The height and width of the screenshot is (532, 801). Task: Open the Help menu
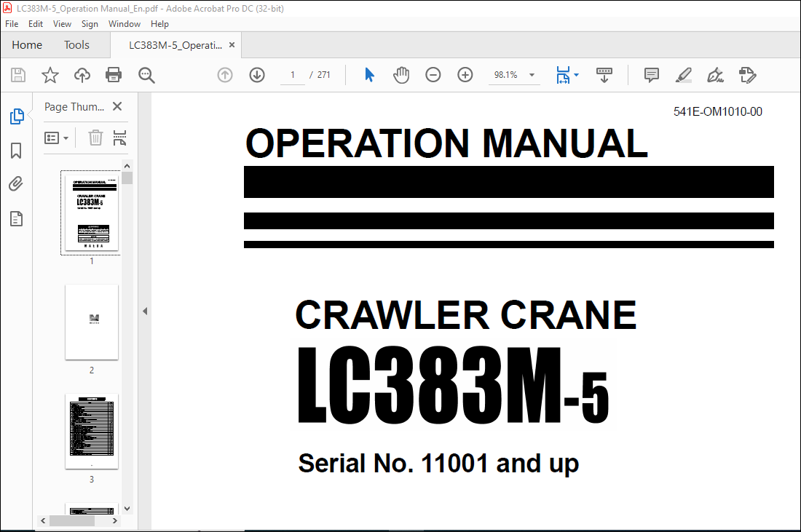click(x=160, y=24)
